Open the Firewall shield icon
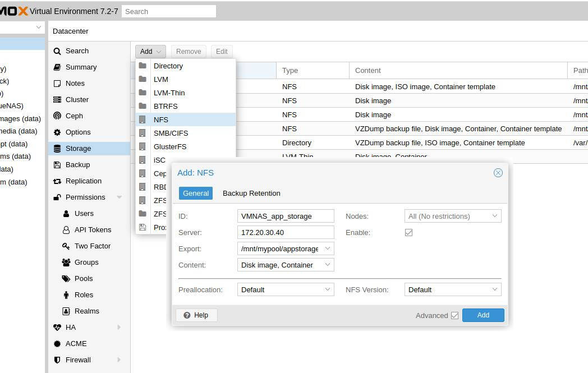The image size is (588, 373). (x=57, y=360)
